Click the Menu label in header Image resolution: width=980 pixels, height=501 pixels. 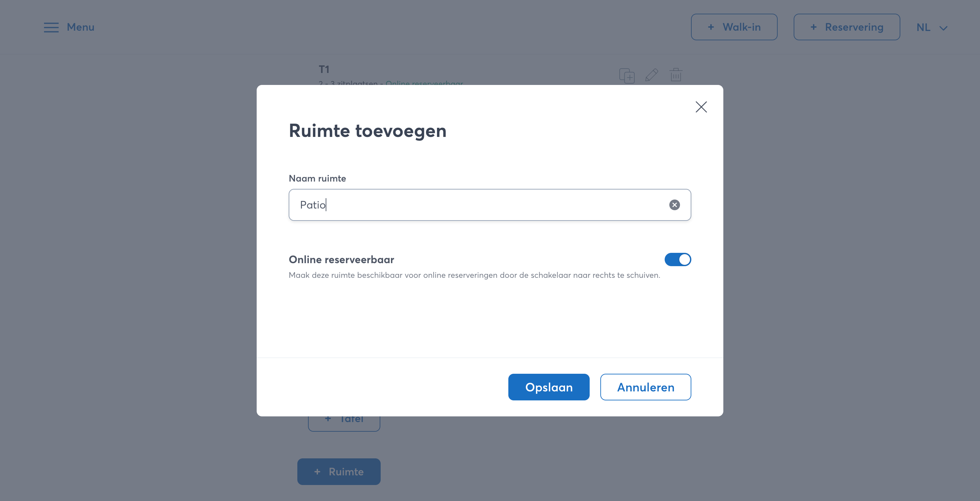click(81, 27)
